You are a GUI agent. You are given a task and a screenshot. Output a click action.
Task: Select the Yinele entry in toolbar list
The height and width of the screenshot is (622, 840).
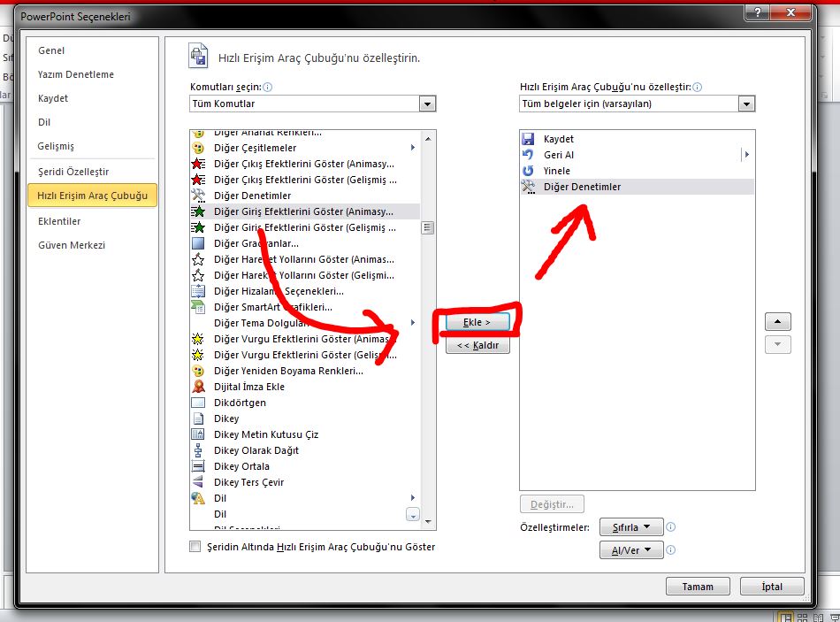pyautogui.click(x=637, y=171)
